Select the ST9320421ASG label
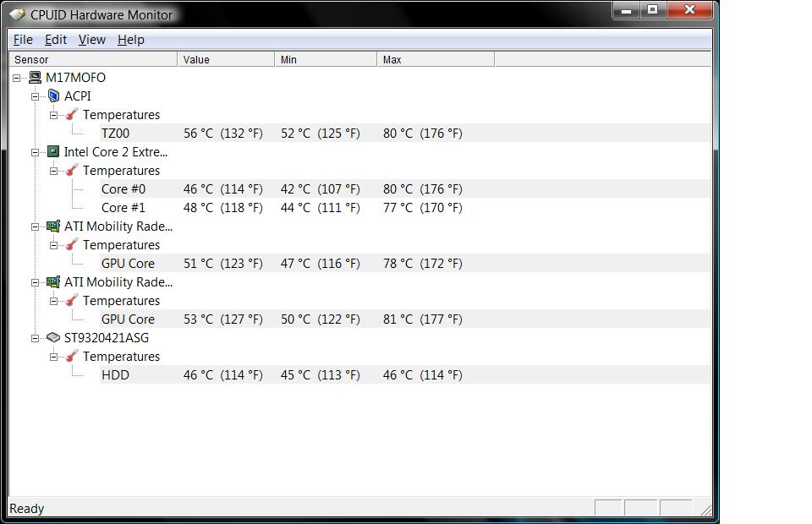 (107, 338)
